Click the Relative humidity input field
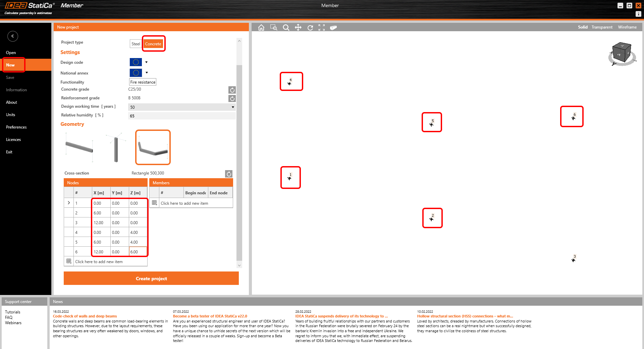 tap(182, 116)
